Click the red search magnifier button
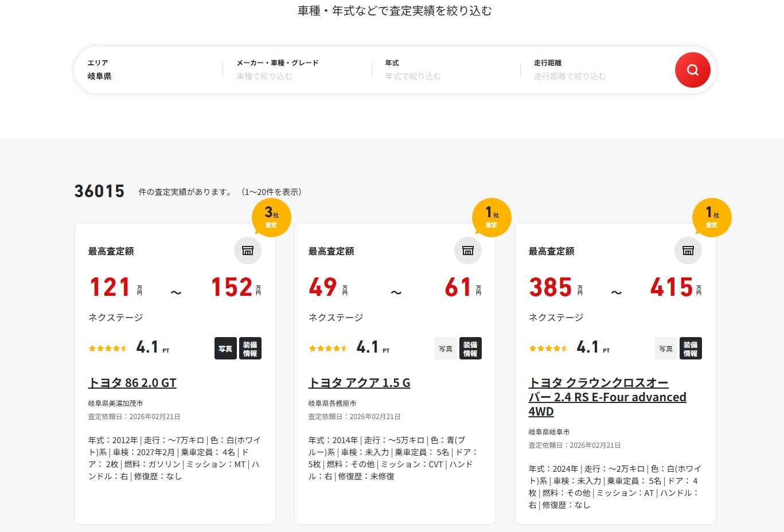Viewport: 784px width, 532px height. (x=692, y=70)
